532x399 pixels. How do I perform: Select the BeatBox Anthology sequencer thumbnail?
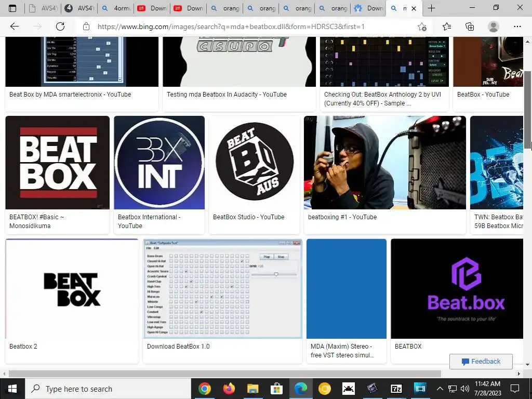coord(384,62)
